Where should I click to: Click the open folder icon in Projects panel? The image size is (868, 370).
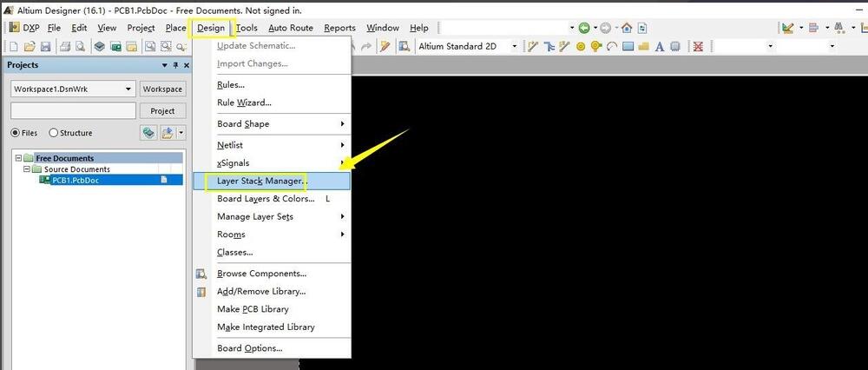[x=168, y=133]
